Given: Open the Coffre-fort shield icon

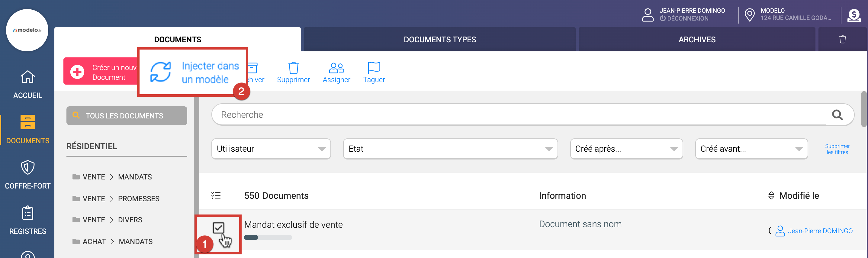Looking at the screenshot, I should tap(27, 167).
